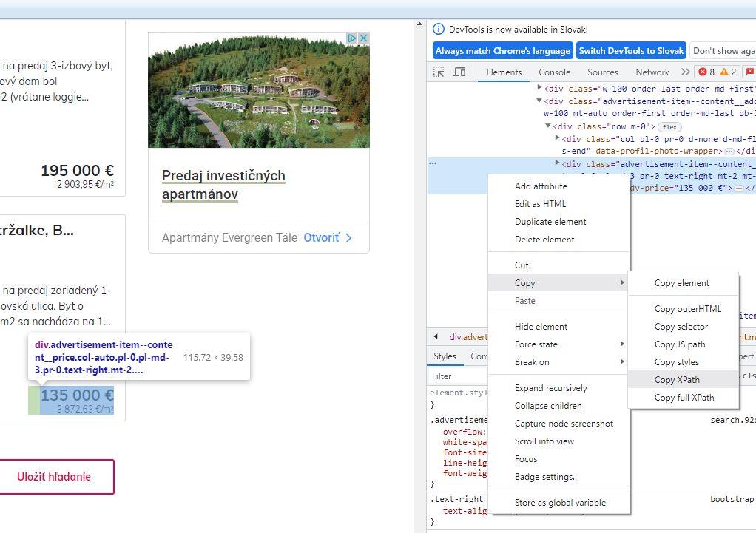756x533 pixels.
Task: Toggle the flex badge on row node
Action: 669,126
